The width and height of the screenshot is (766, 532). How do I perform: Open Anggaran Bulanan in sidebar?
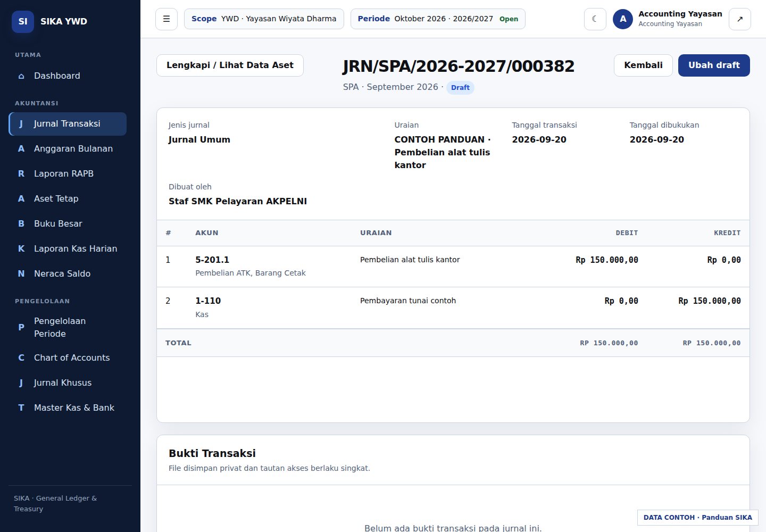(x=68, y=149)
